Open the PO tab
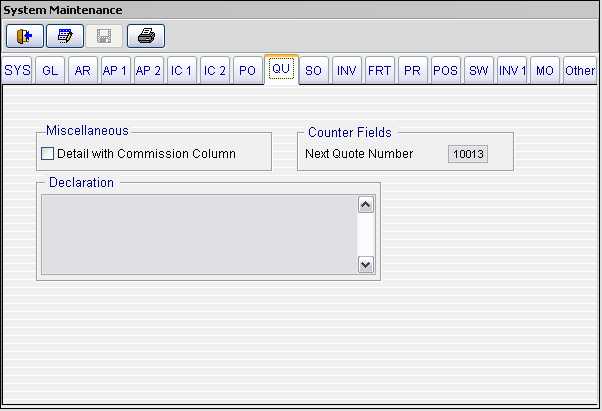 247,71
